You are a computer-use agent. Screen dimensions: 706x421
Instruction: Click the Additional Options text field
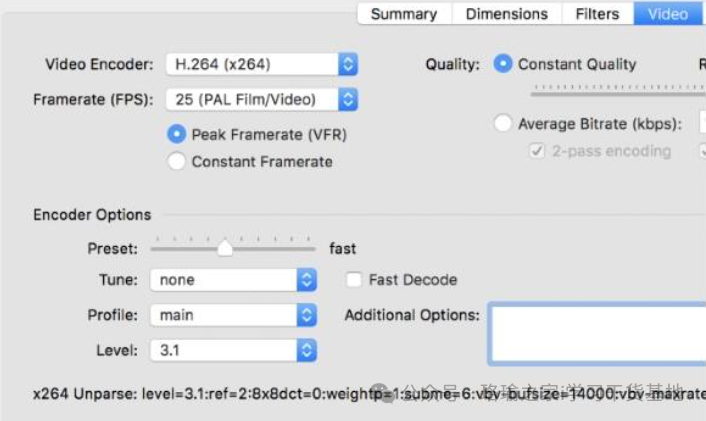596,333
